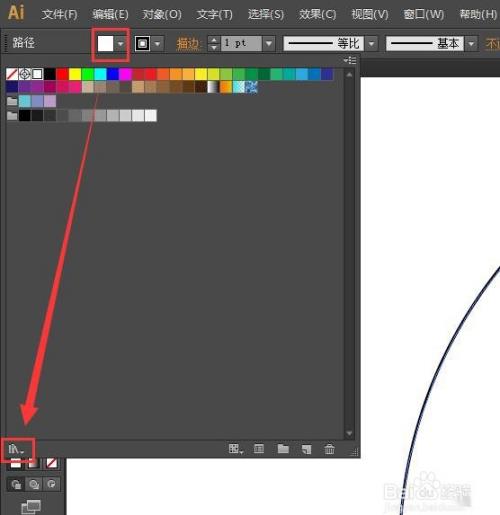Select the white swatch next to Registration
The width and height of the screenshot is (500, 515).
[x=37, y=74]
